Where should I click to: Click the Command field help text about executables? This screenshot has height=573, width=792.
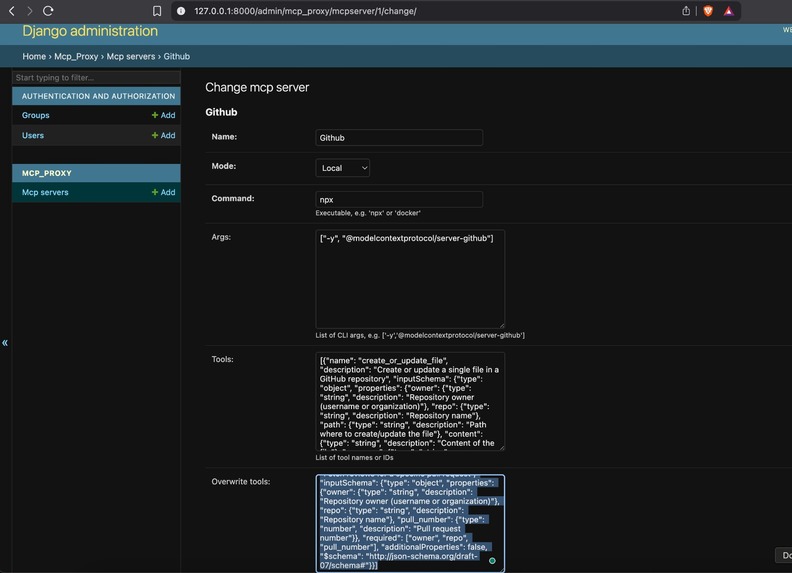[x=368, y=213]
